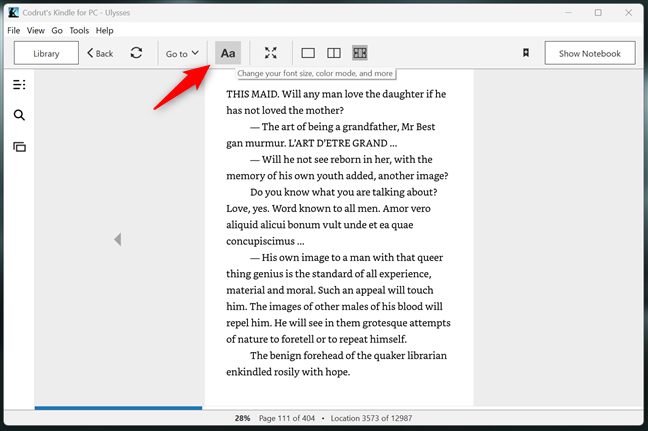The image size is (648, 431).
Task: Open the flashcards icon in sidebar
Action: click(19, 147)
